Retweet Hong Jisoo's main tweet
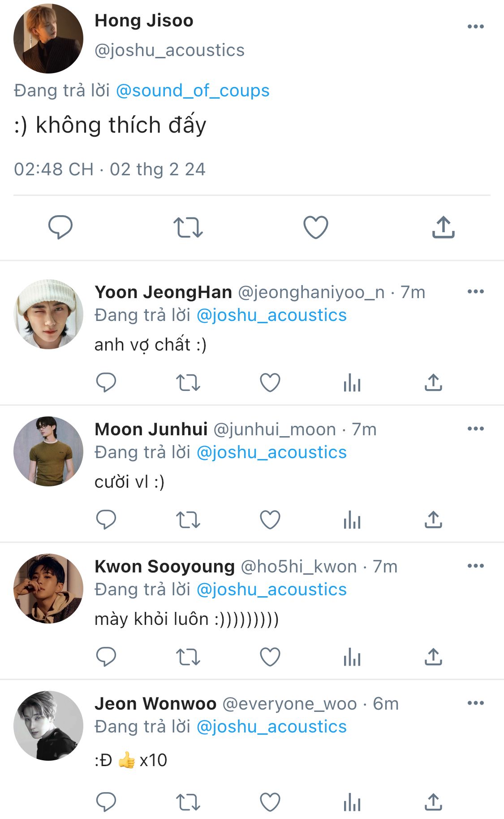The width and height of the screenshot is (504, 819). click(188, 227)
